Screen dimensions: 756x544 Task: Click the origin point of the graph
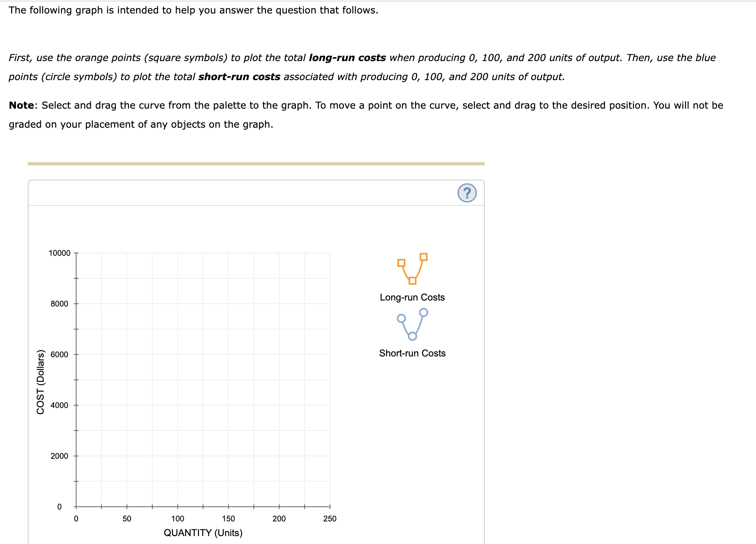(x=76, y=506)
